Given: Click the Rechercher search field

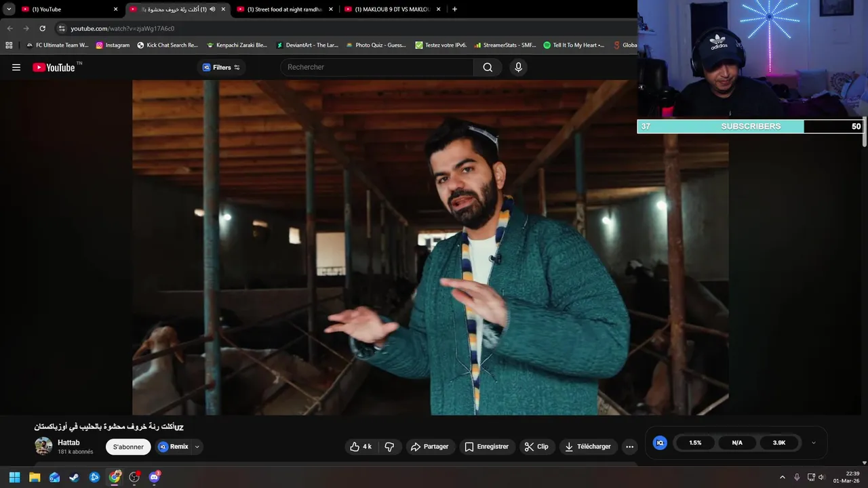Looking at the screenshot, I should coord(377,67).
